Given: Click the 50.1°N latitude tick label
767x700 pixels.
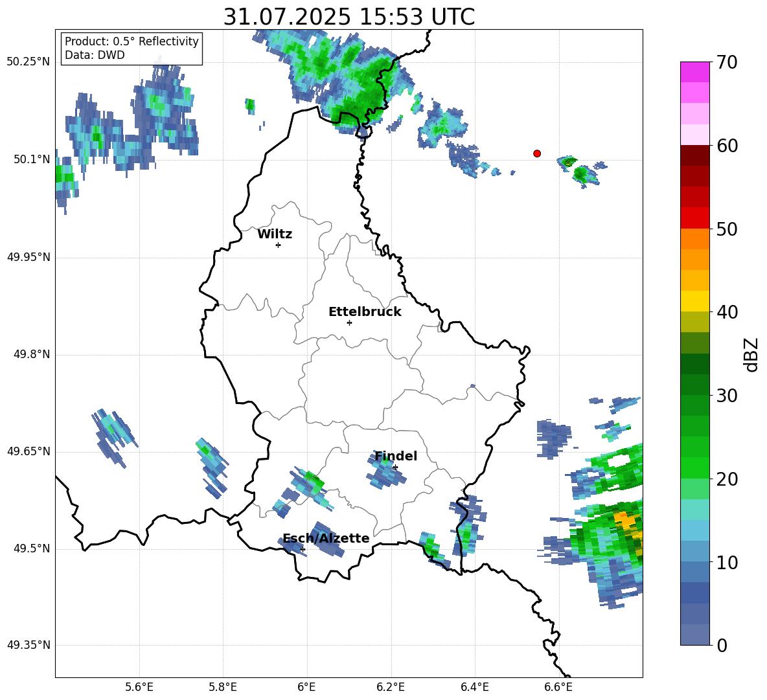Looking at the screenshot, I should click(32, 159).
